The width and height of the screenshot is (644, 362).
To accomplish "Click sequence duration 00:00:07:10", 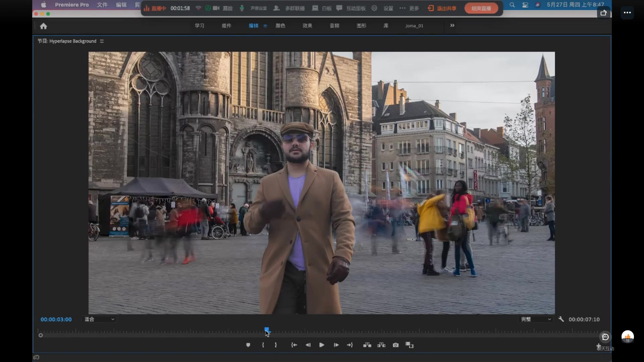I will click(x=584, y=319).
